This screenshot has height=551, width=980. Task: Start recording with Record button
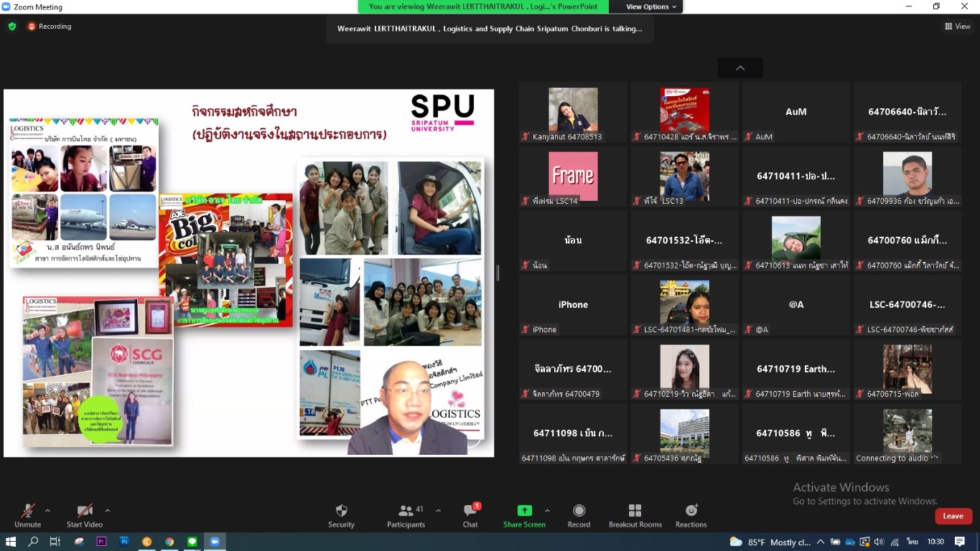click(x=579, y=516)
